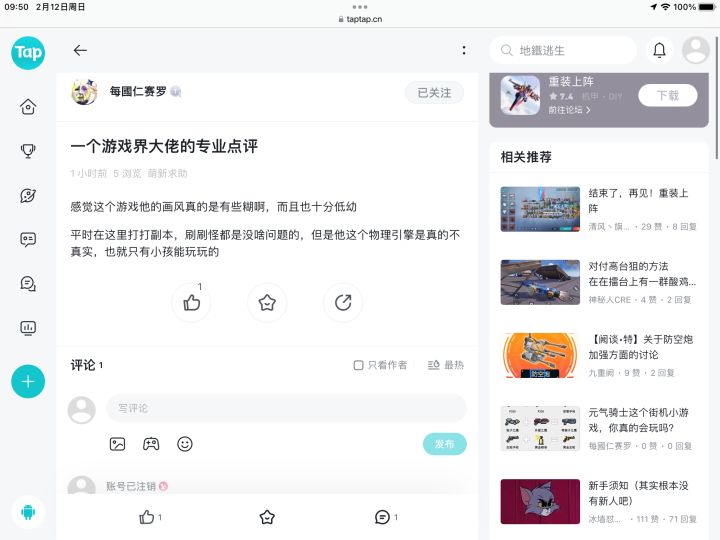This screenshot has width=720, height=540.
Task: Tap the three-dot multitasking handle at top
Action: [x=360, y=7]
